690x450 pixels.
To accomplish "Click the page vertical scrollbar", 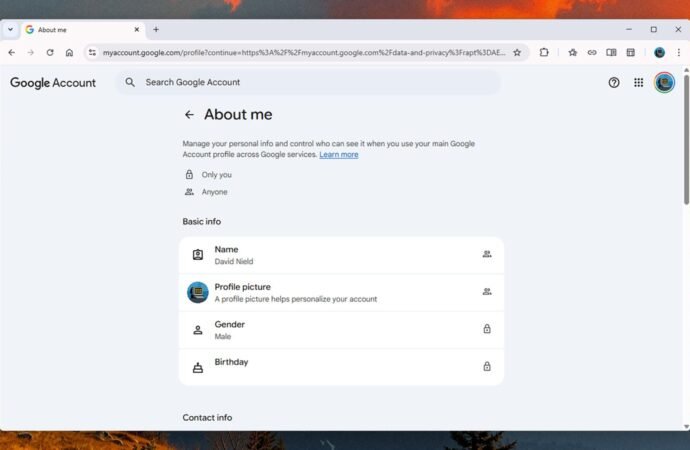I will (x=686, y=139).
